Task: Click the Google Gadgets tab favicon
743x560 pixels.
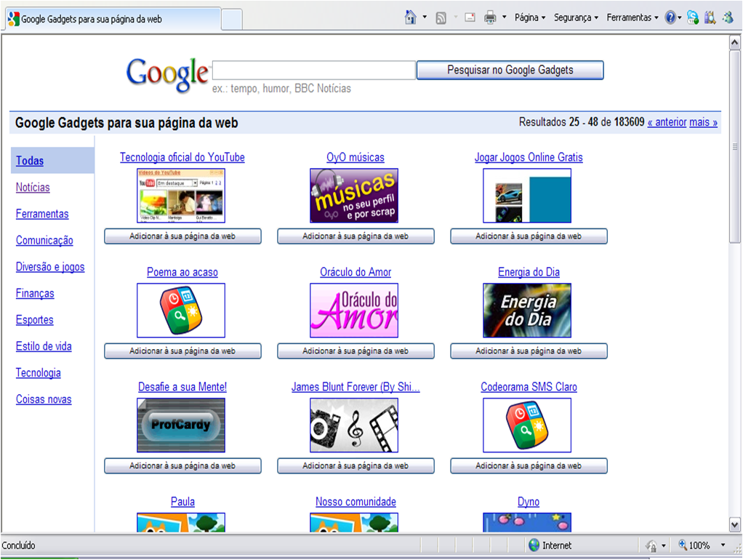Action: tap(14, 18)
